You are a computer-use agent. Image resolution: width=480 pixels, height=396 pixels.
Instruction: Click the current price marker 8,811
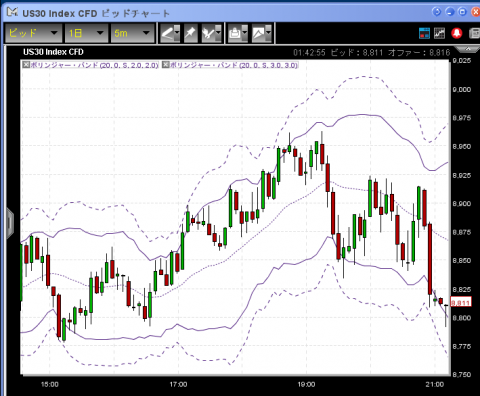click(461, 302)
